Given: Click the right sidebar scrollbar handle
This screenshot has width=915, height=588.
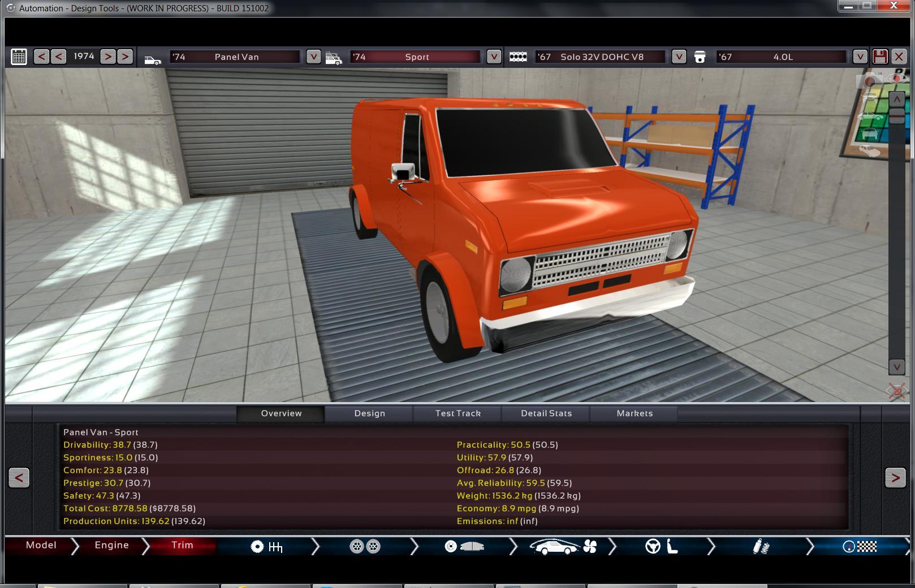Looking at the screenshot, I should [897, 116].
